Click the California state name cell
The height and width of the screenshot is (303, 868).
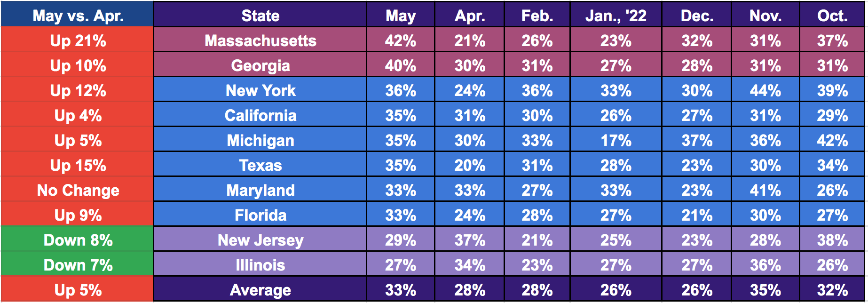point(260,115)
